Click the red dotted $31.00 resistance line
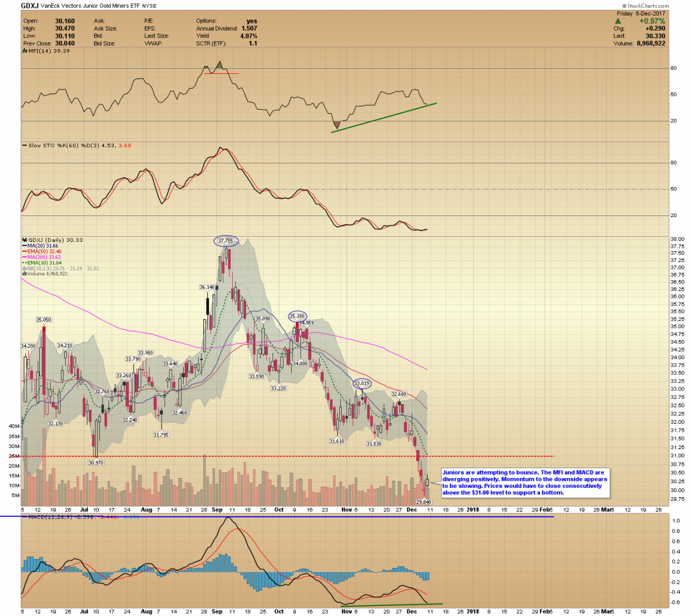This screenshot has width=693, height=616. pyautogui.click(x=491, y=456)
